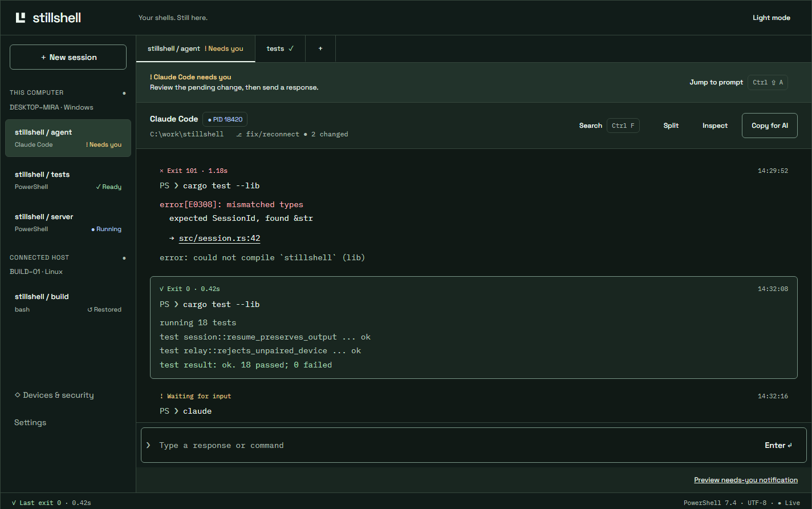Image resolution: width=812 pixels, height=509 pixels.
Task: Click the Exit 101 status of failed command
Action: point(193,171)
